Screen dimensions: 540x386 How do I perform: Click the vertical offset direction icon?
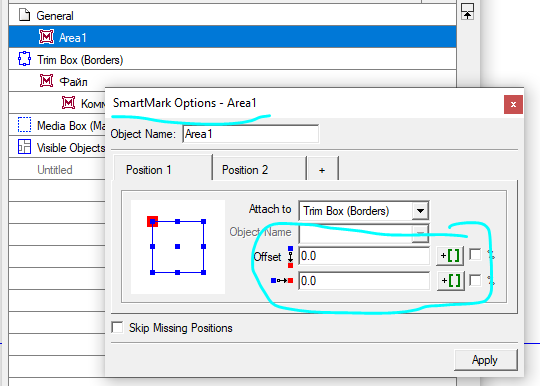[290, 257]
